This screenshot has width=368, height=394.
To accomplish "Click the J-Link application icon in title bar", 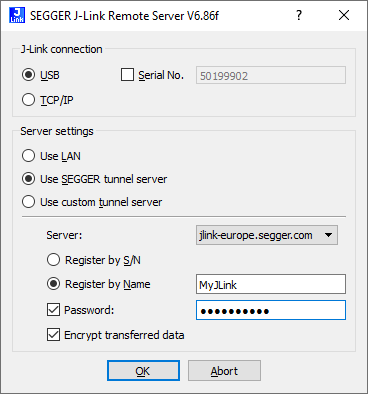I will coord(17,15).
